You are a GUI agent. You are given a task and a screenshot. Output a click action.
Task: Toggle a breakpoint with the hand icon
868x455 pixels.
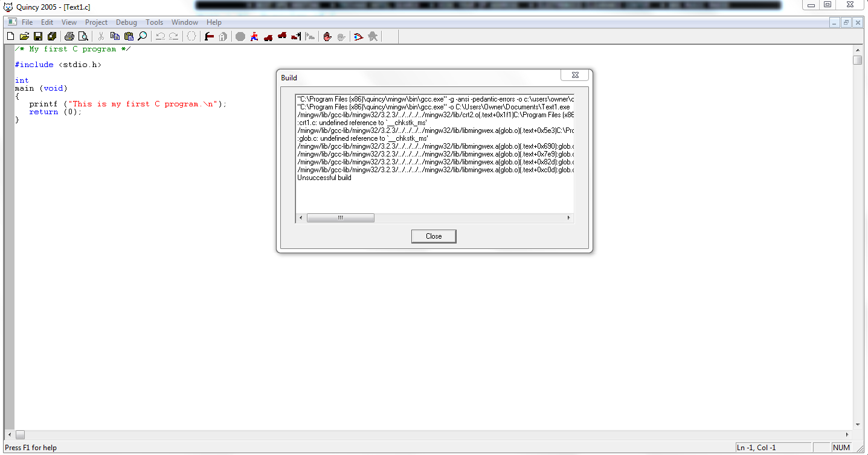click(327, 36)
